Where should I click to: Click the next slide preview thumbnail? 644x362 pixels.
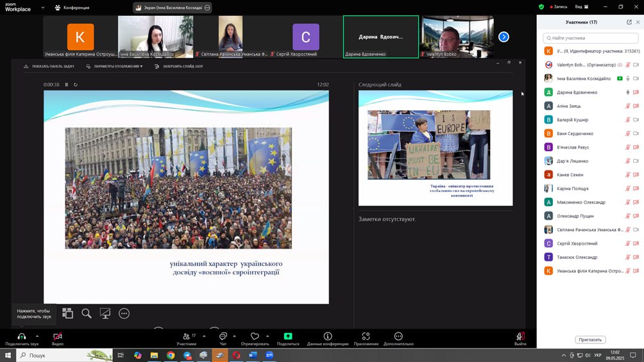(436, 148)
